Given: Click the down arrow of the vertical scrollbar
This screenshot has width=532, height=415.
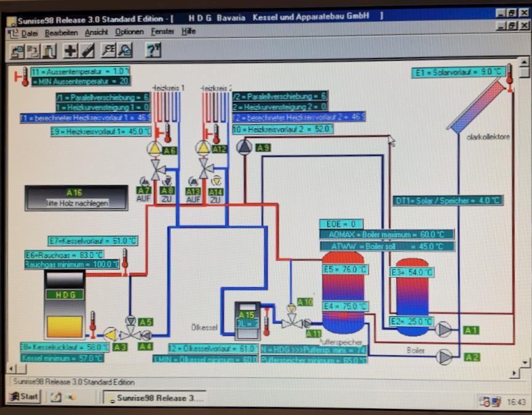Looking at the screenshot, I should 525,363.
